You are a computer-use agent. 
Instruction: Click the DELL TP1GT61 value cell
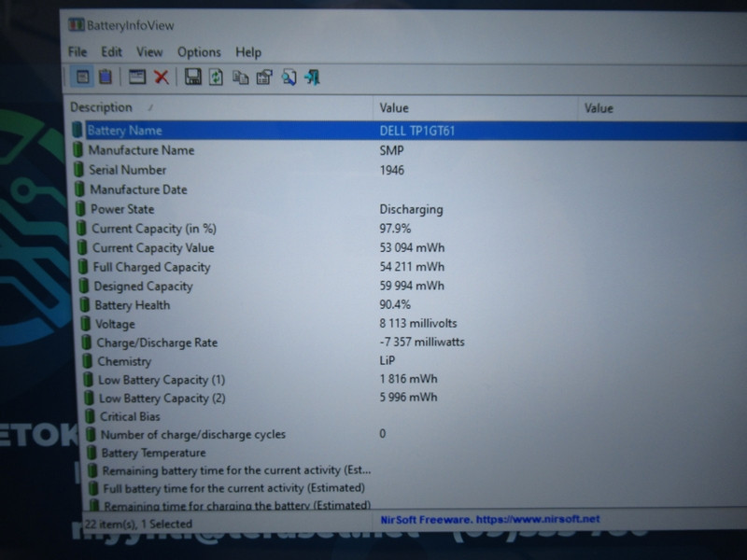click(x=417, y=131)
